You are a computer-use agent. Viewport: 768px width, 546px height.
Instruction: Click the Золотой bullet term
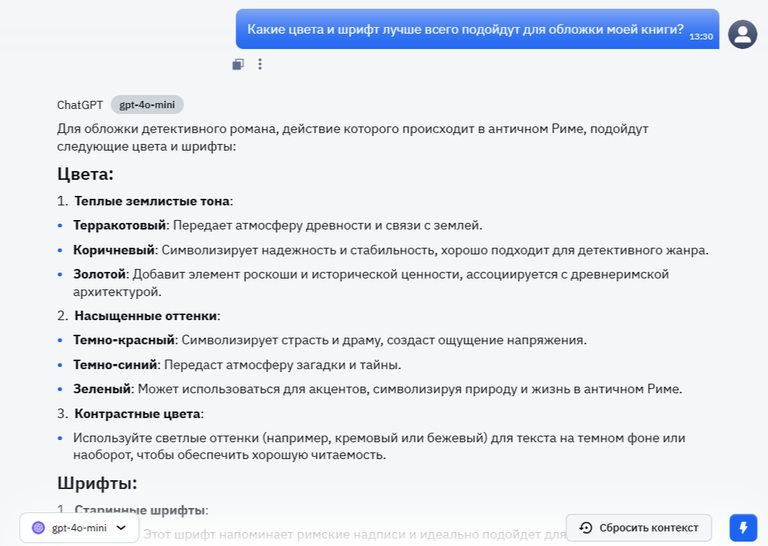99,274
